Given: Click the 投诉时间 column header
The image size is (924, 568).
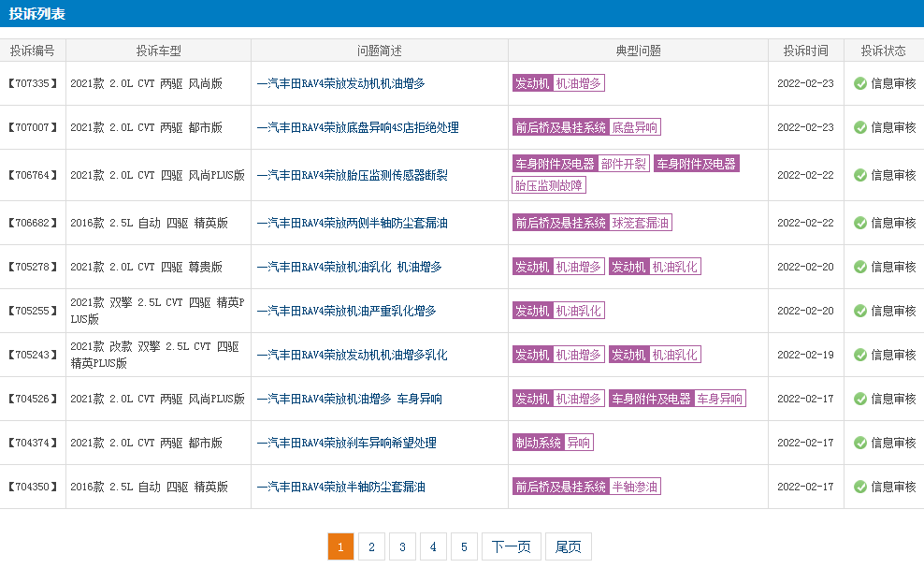Looking at the screenshot, I should click(x=805, y=51).
